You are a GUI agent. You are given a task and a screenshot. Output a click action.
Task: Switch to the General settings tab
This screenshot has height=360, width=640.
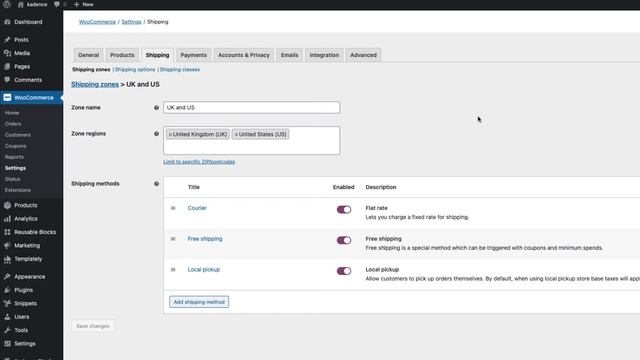coord(89,55)
